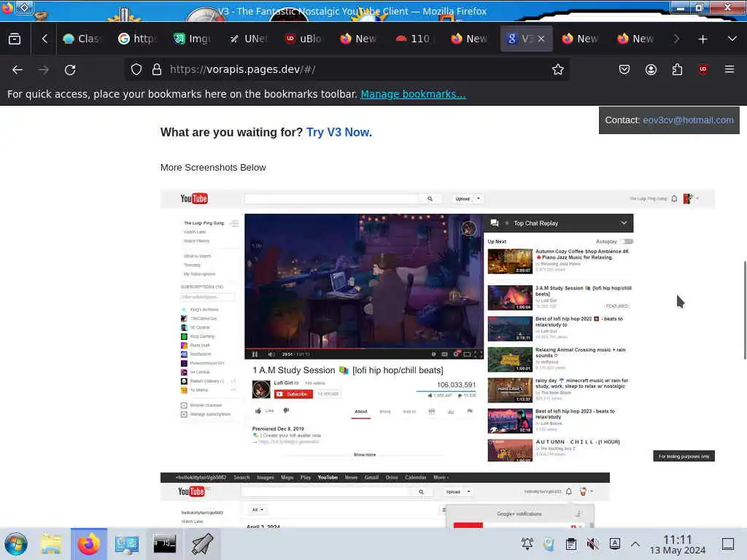Click the clock showing 11:11
Screen dimensions: 747x560
click(x=678, y=540)
